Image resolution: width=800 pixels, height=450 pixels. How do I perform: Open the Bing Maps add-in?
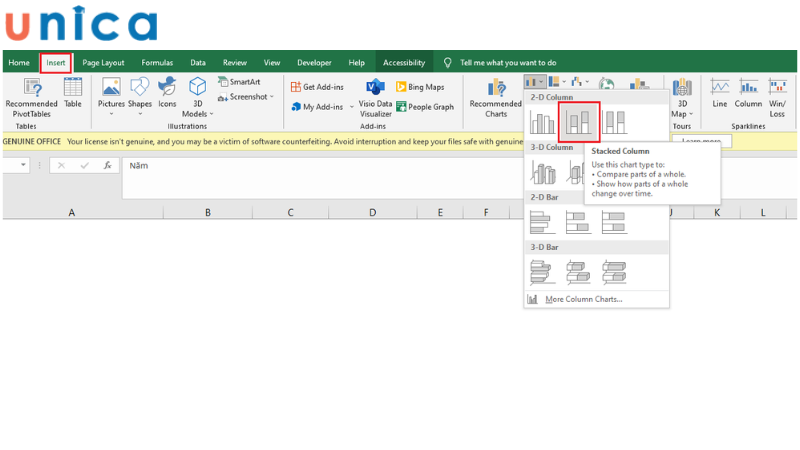pos(420,87)
